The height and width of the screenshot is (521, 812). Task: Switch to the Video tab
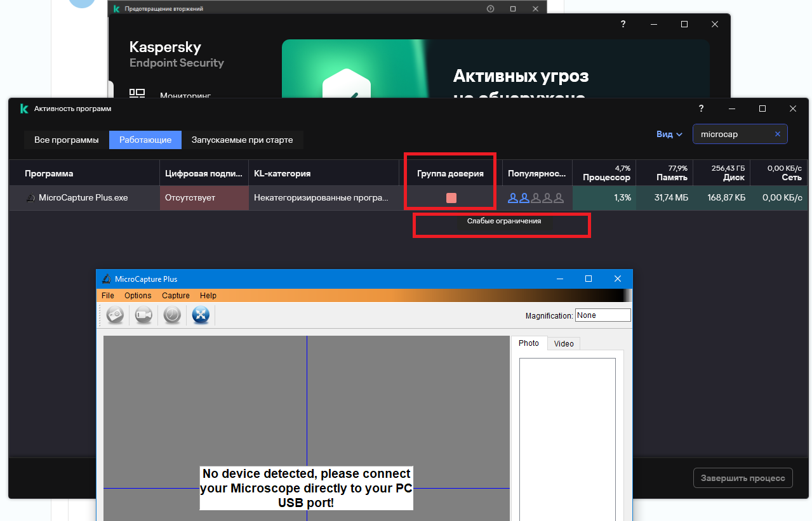(563, 343)
